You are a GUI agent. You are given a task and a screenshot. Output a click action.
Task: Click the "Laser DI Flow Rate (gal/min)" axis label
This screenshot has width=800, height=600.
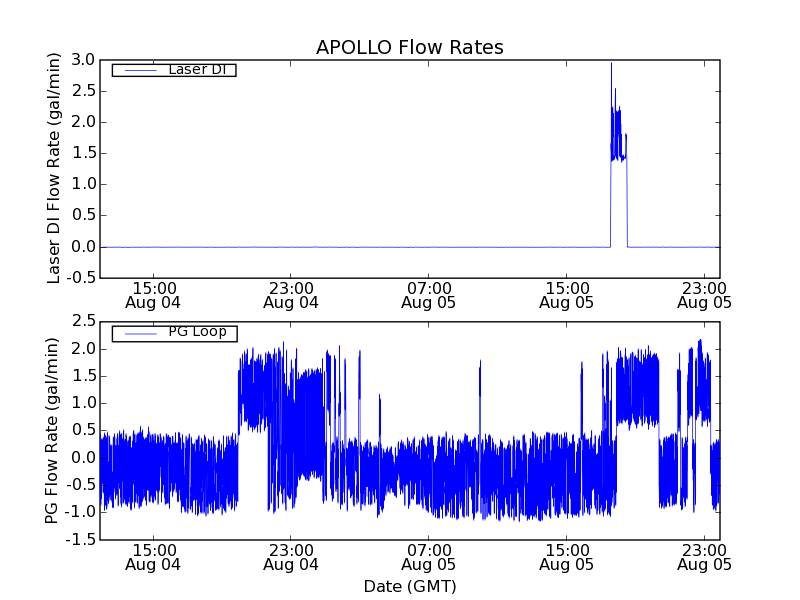click(55, 168)
